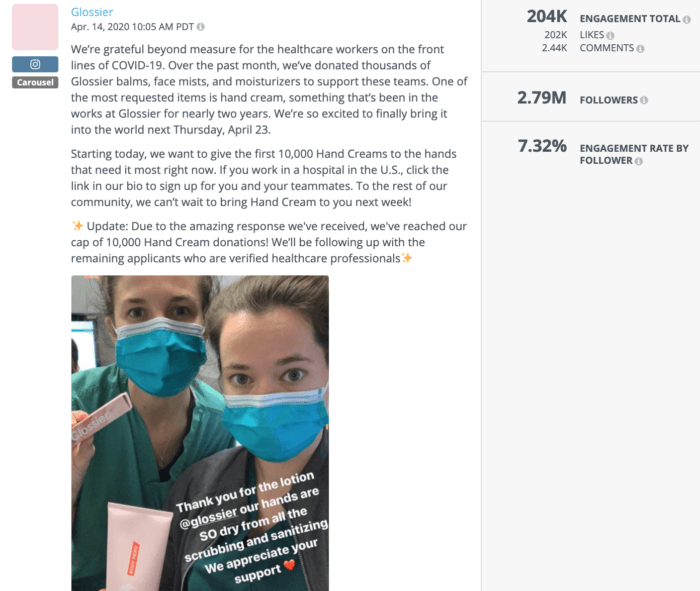
Task: Click info icon next to Engagement Total
Action: [687, 19]
